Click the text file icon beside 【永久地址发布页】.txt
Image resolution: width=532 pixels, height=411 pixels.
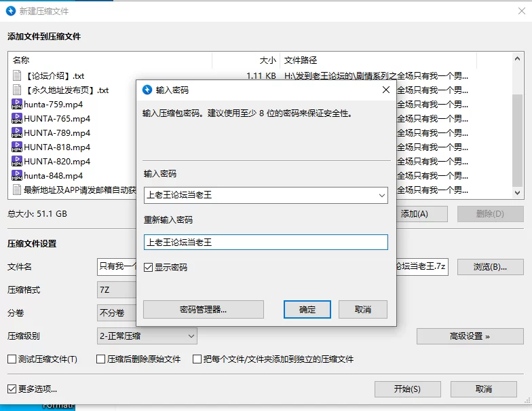pyautogui.click(x=16, y=90)
